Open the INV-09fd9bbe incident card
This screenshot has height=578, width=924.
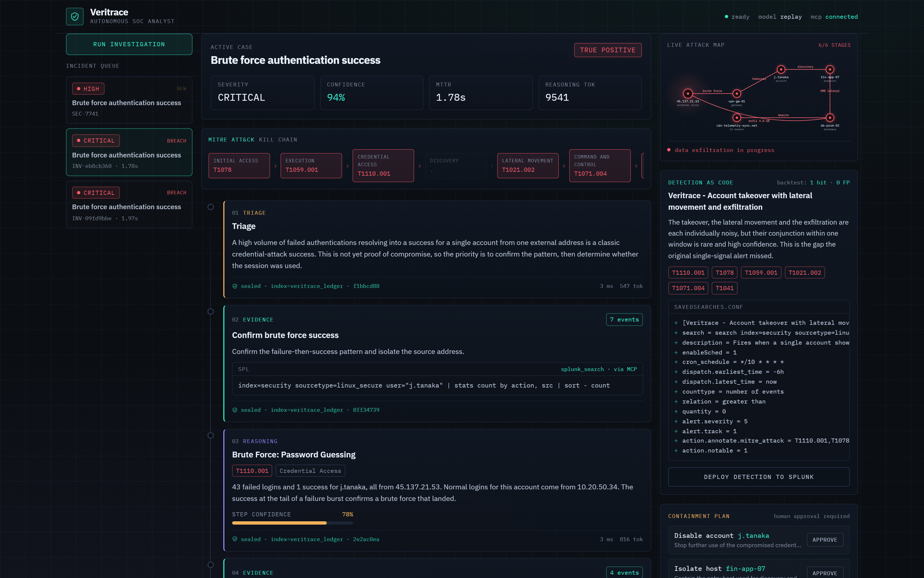pos(129,205)
